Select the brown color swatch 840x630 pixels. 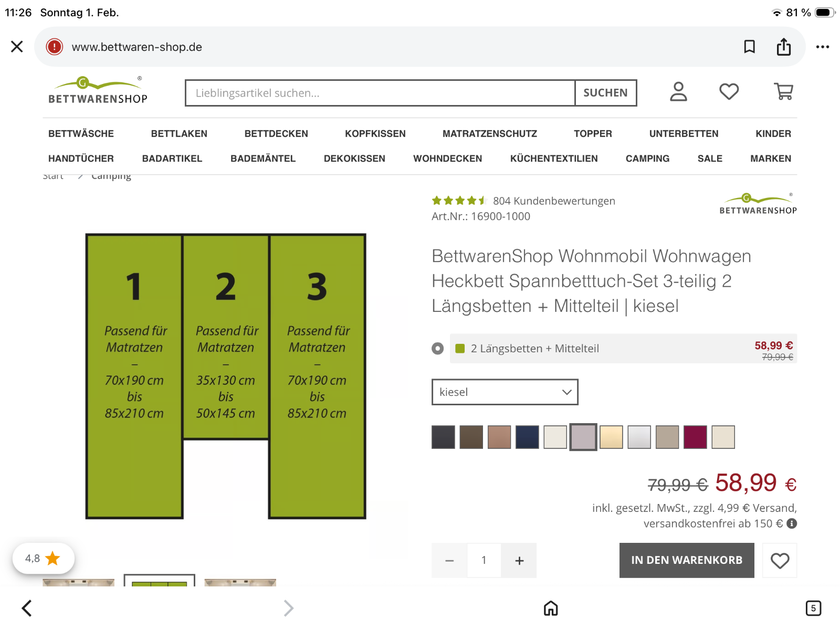[471, 437]
